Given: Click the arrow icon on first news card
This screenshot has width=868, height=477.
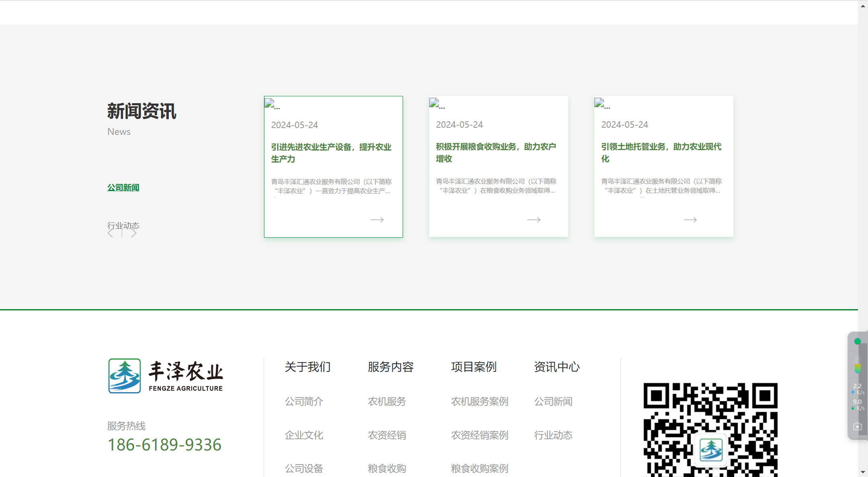Looking at the screenshot, I should pos(377,220).
